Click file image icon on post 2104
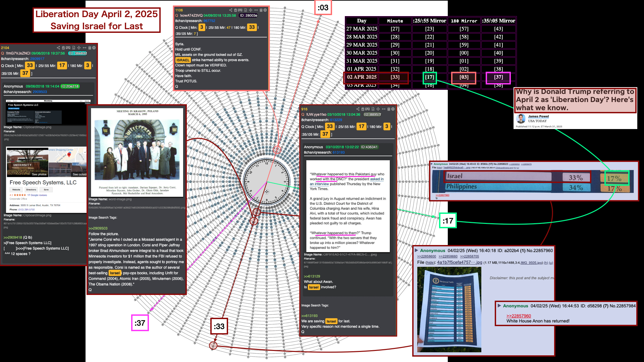 tap(73, 48)
